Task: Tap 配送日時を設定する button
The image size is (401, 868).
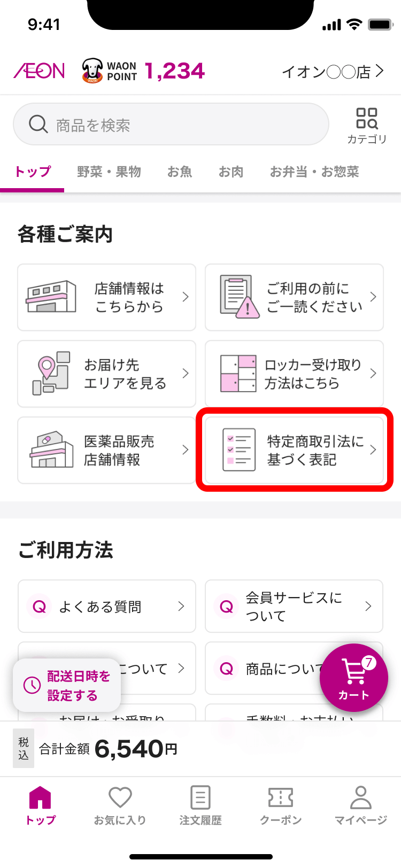Action: 67,686
